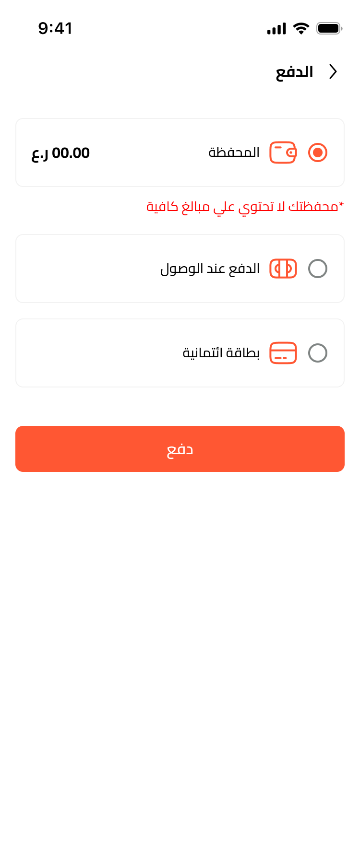360x868 pixels.
Task: Click the 9:41 clock in status bar
Action: 55,28
